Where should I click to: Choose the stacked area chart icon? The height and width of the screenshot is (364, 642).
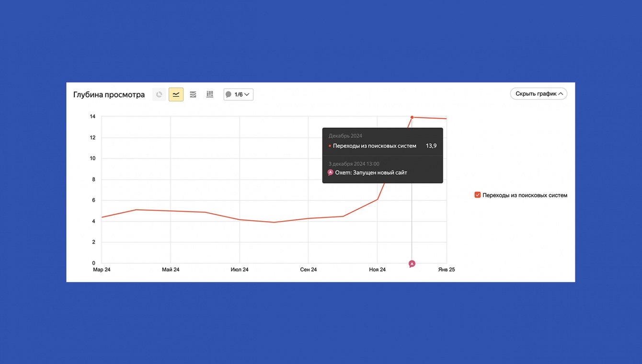tap(193, 94)
